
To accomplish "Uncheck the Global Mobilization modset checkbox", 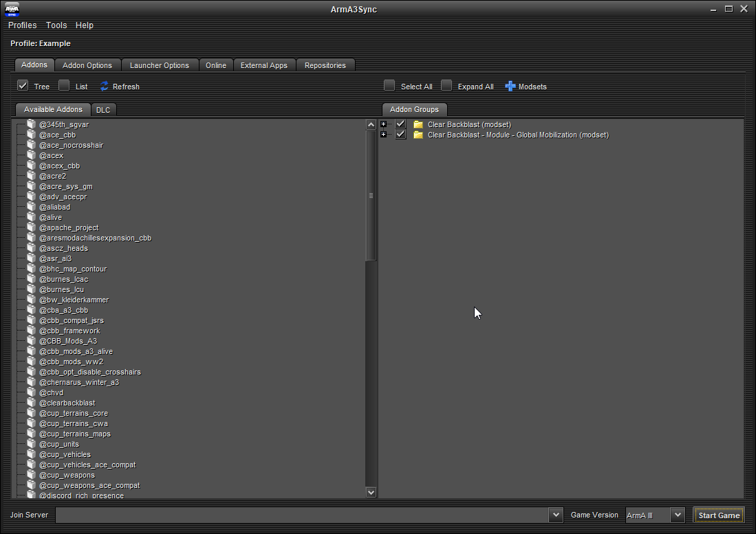I will point(400,135).
